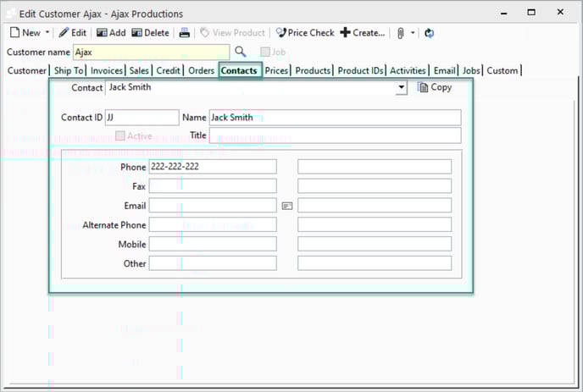
Task: Switch to the Customer tab
Action: coord(27,70)
